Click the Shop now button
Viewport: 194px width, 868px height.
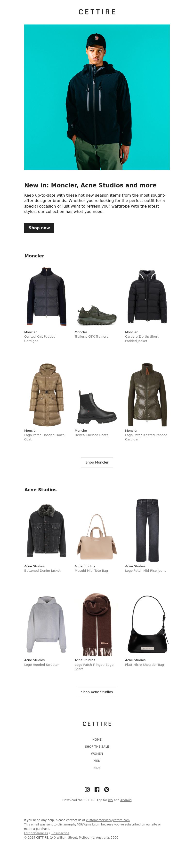(39, 228)
